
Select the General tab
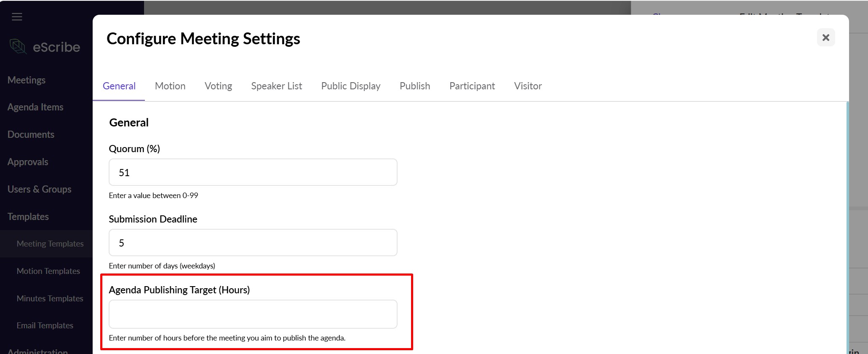coord(119,86)
